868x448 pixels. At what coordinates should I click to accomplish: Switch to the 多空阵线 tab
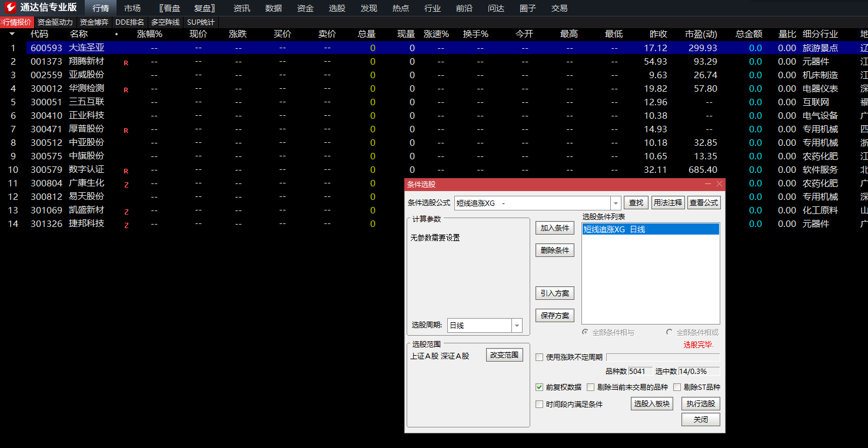[165, 22]
